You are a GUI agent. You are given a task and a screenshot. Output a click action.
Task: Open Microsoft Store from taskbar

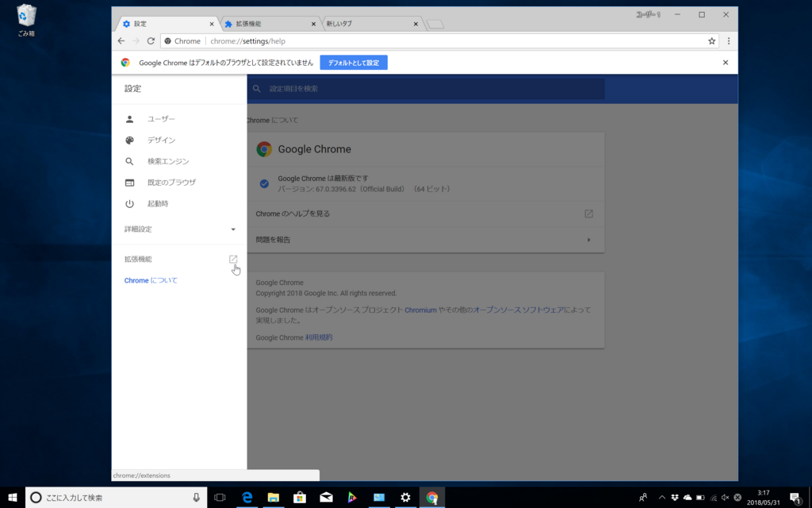300,498
